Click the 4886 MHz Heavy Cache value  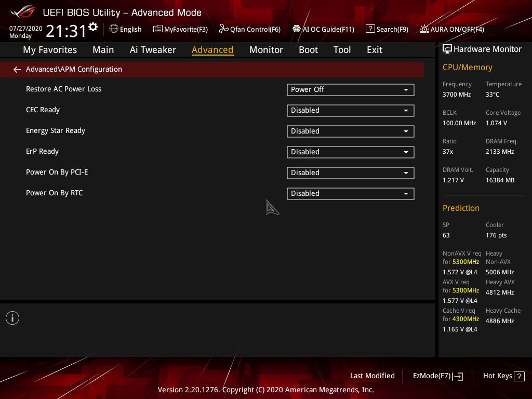click(x=499, y=321)
